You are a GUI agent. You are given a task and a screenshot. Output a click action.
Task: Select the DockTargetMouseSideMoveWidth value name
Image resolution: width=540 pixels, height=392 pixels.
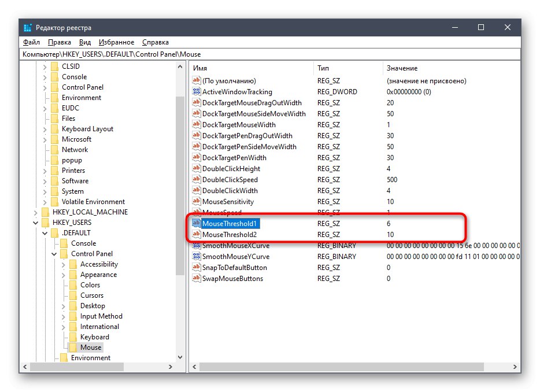pos(254,114)
